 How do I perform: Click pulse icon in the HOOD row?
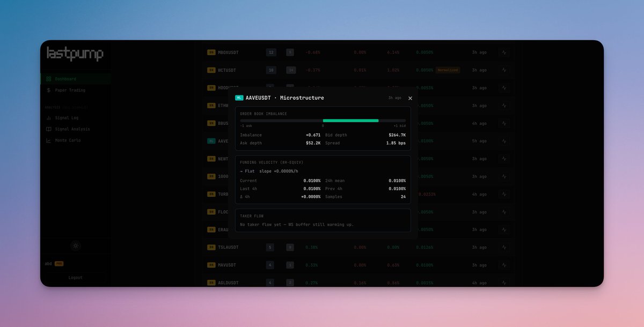(504, 88)
